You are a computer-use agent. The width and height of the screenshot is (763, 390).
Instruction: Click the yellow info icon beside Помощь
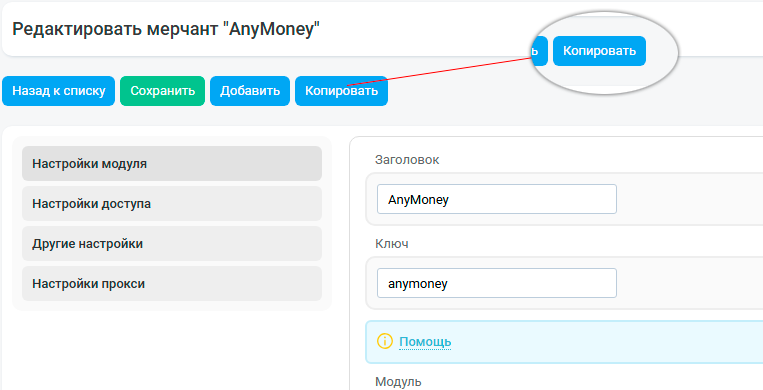(x=384, y=341)
